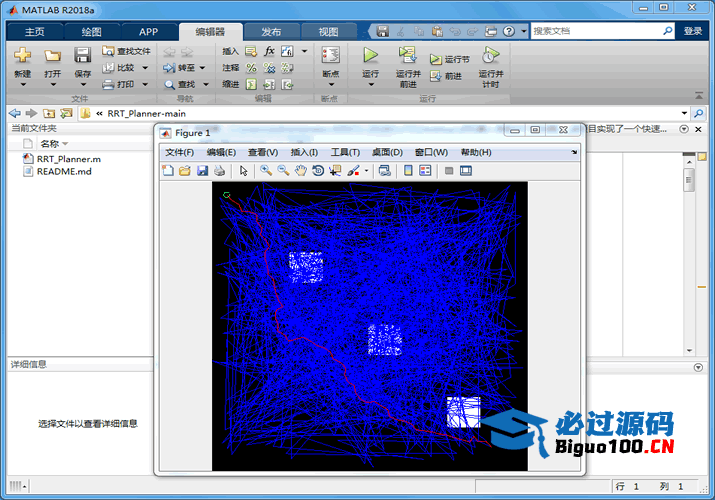715x500 pixels.
Task: Select the Zoom In tool in Figure toolbar
Action: tap(266, 170)
